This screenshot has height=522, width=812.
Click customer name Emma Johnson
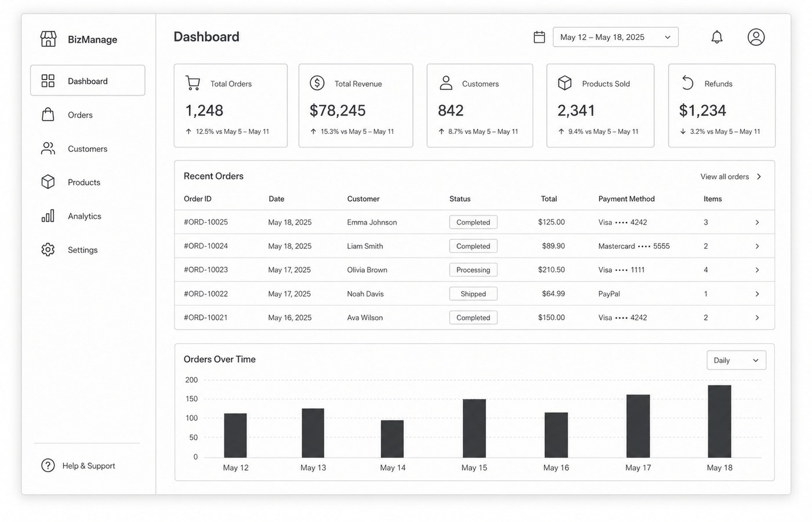(x=372, y=222)
